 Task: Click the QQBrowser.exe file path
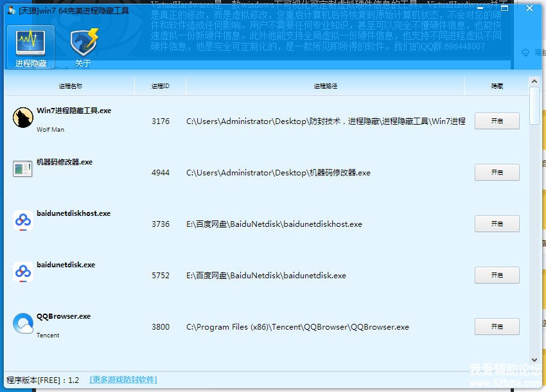pyautogui.click(x=297, y=327)
